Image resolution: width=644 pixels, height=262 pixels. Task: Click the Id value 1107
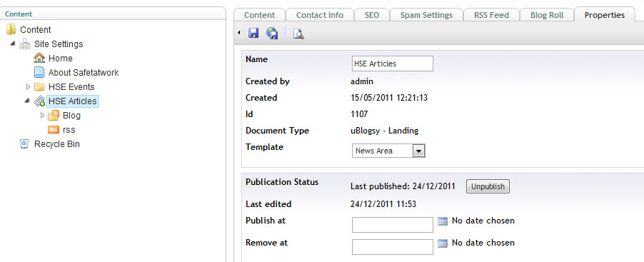point(359,114)
